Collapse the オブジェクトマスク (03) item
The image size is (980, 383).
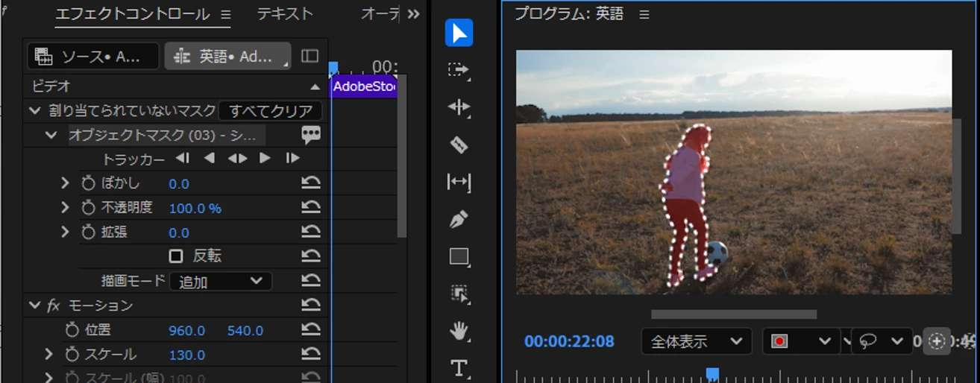pos(51,135)
